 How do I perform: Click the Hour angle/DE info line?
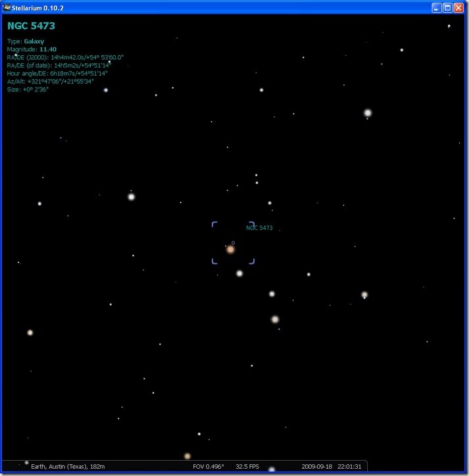click(57, 73)
